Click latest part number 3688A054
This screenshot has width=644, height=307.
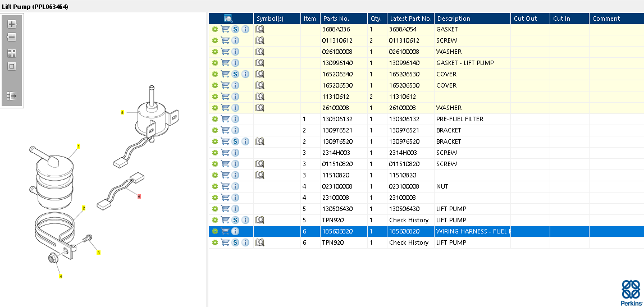tap(403, 29)
